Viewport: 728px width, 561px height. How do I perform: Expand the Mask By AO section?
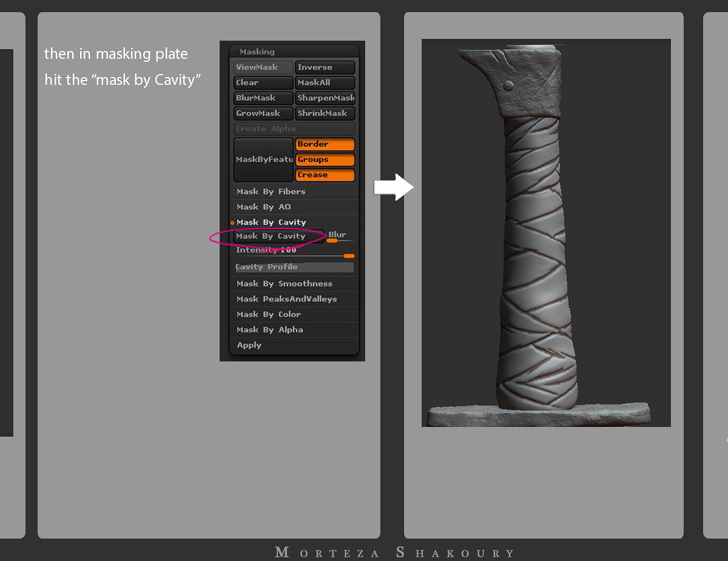click(294, 207)
